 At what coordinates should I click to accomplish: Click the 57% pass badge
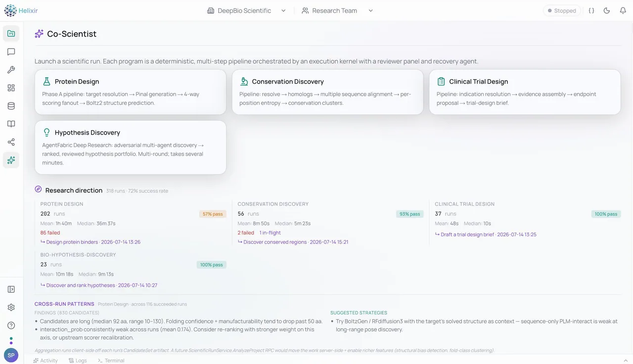point(213,214)
